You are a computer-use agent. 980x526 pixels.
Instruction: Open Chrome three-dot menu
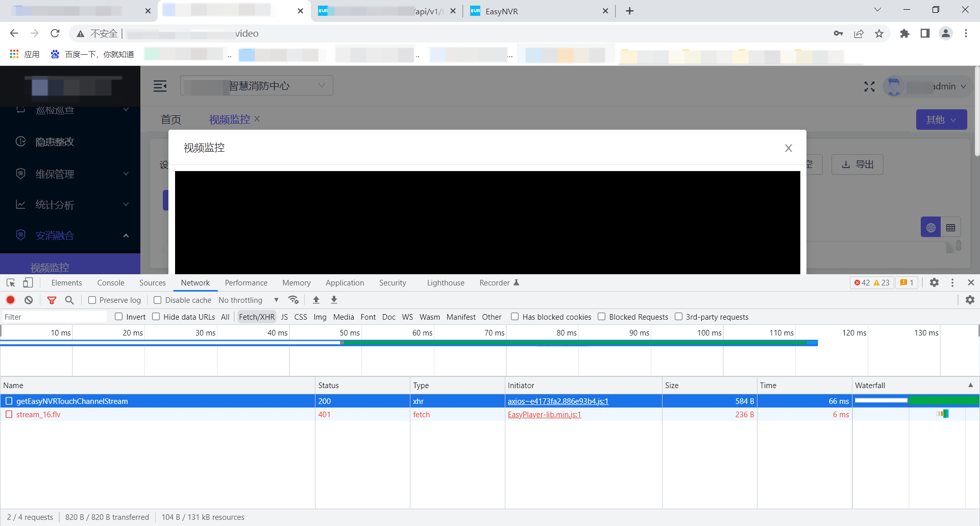point(966,33)
